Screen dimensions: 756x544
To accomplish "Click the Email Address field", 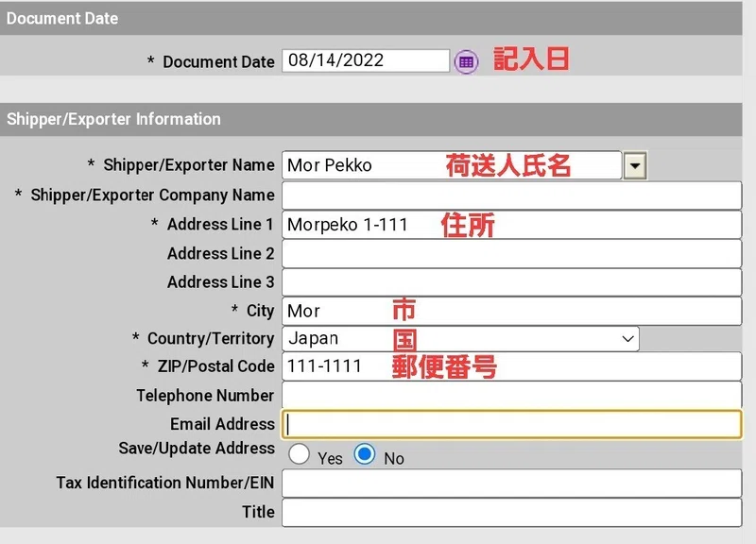I will point(511,424).
